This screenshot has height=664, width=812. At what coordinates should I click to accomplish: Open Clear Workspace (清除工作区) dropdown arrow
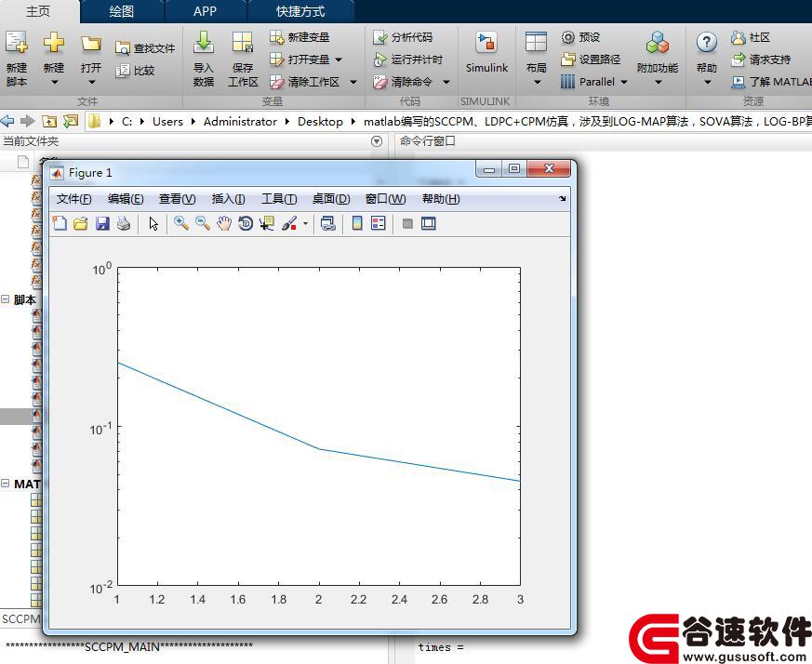[353, 82]
